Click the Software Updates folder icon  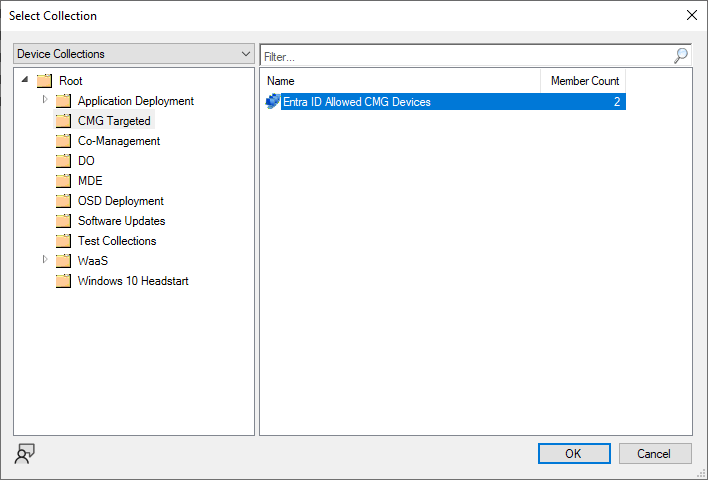pos(63,221)
